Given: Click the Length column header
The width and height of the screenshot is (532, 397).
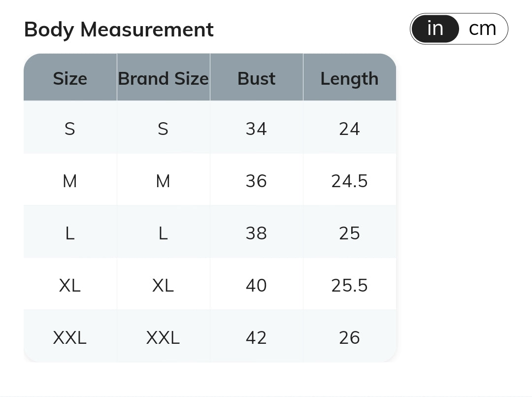Looking at the screenshot, I should pos(349,79).
